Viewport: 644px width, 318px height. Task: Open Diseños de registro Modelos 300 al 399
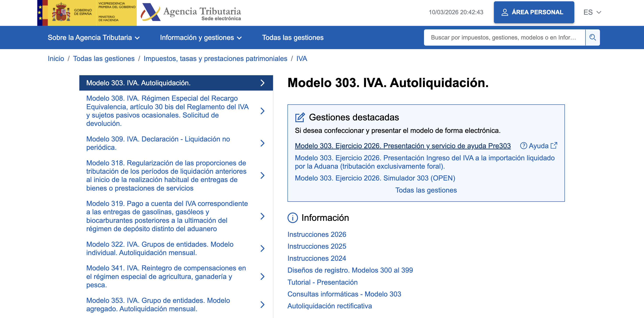350,270
